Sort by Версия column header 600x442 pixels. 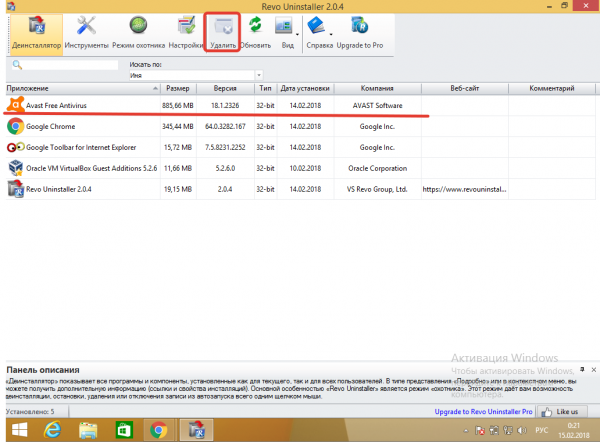[225, 88]
